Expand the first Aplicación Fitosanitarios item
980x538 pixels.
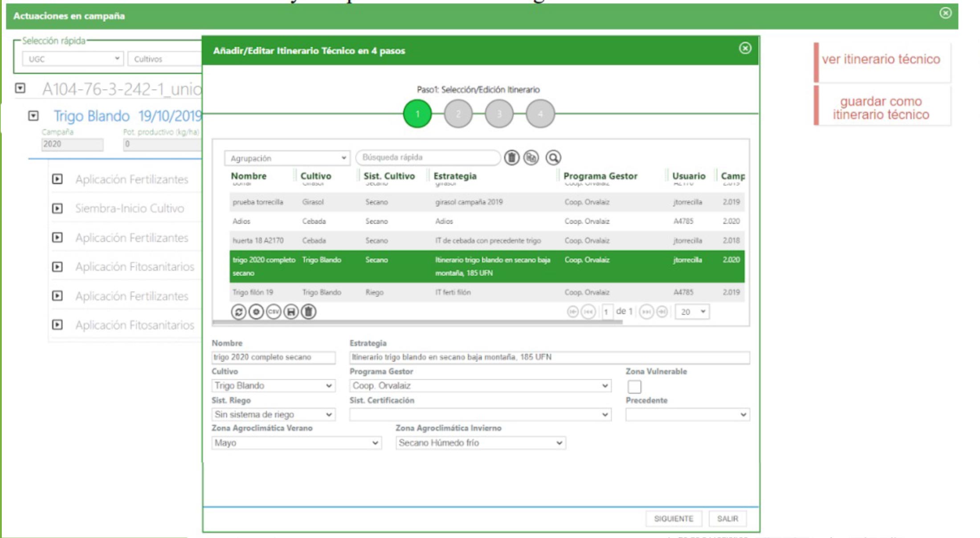tap(57, 267)
